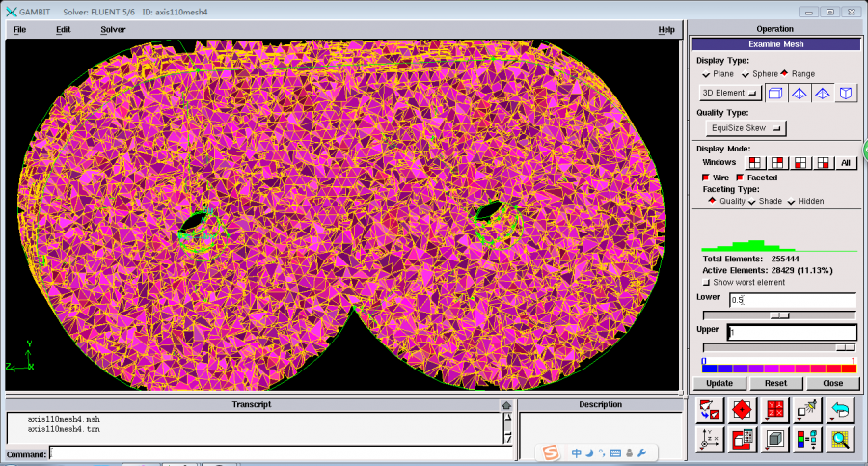Open the 3D Element dropdown
Viewport: 868px width, 466px height.
[x=730, y=93]
